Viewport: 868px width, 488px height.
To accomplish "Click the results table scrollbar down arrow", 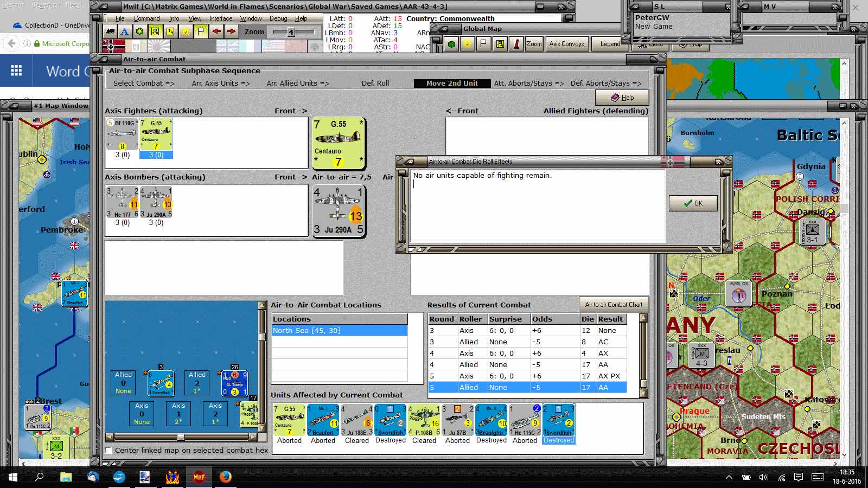I will point(643,394).
